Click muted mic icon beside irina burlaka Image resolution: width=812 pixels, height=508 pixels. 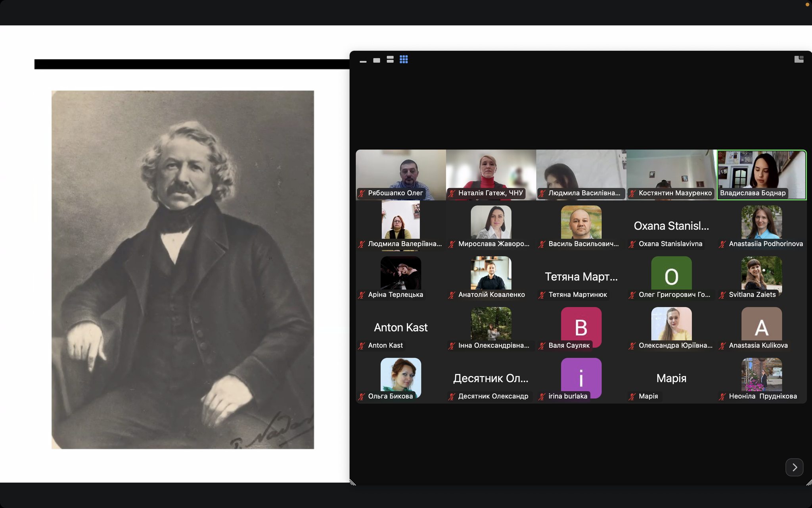click(542, 396)
